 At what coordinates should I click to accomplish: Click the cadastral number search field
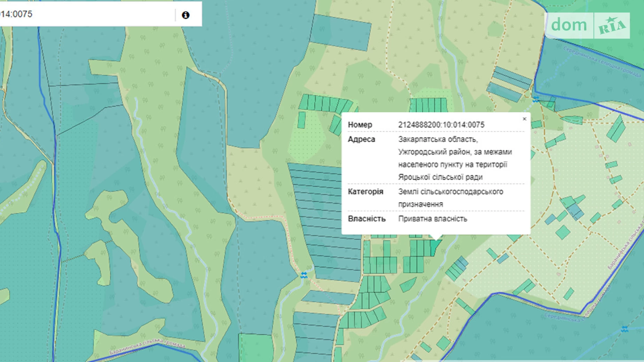pyautogui.click(x=87, y=14)
